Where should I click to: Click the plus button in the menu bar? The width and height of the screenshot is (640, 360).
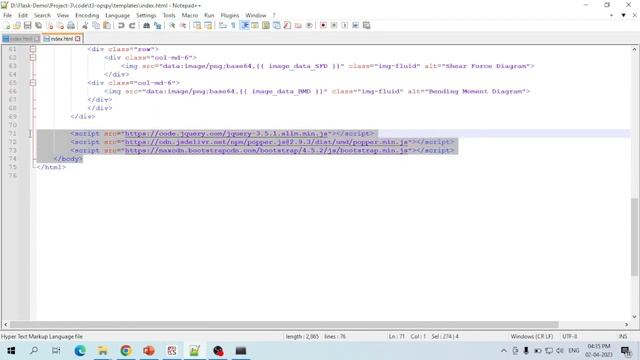click(x=611, y=15)
